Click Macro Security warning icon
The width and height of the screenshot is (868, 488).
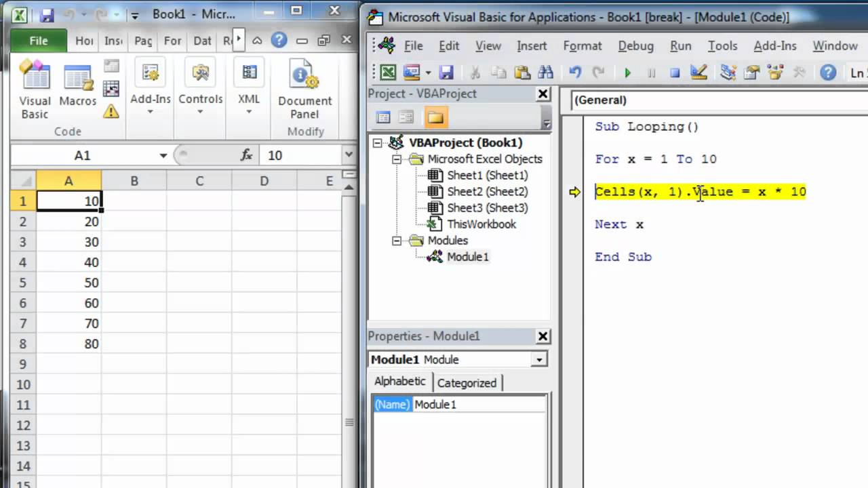click(111, 112)
